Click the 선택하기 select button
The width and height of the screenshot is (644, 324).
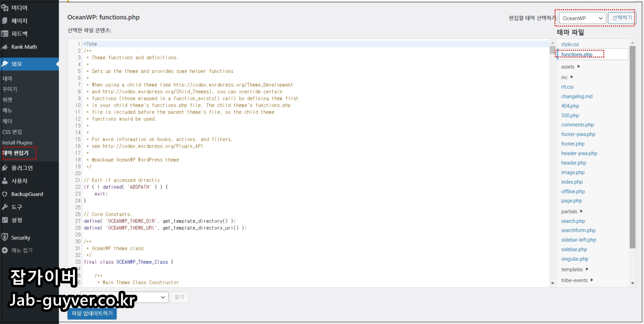(x=622, y=18)
